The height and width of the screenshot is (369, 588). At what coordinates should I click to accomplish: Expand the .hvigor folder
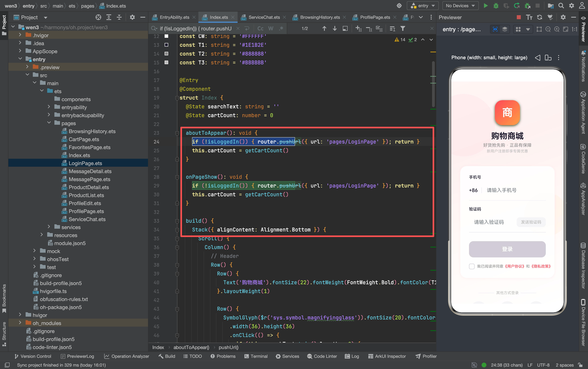click(x=20, y=35)
